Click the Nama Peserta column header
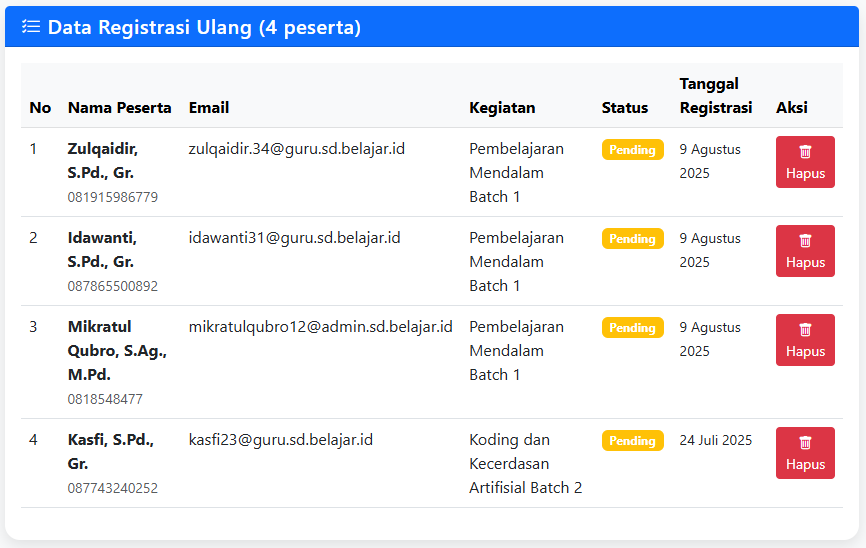The width and height of the screenshot is (866, 548). (119, 108)
